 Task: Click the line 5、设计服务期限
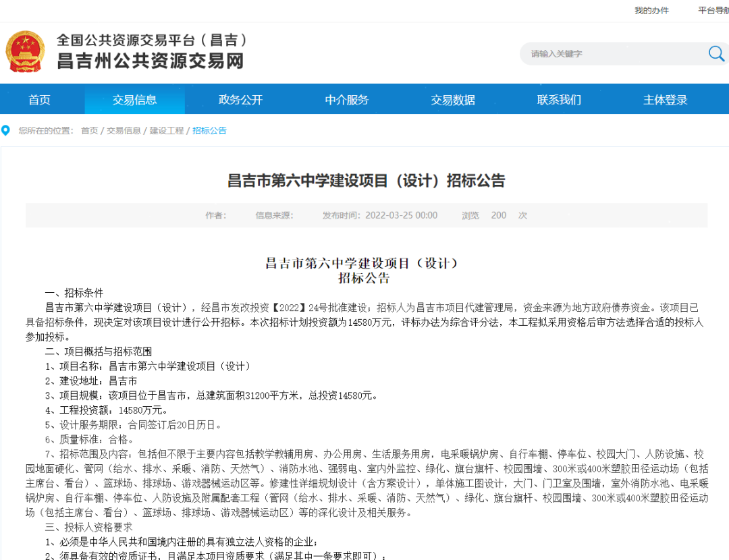(133, 425)
